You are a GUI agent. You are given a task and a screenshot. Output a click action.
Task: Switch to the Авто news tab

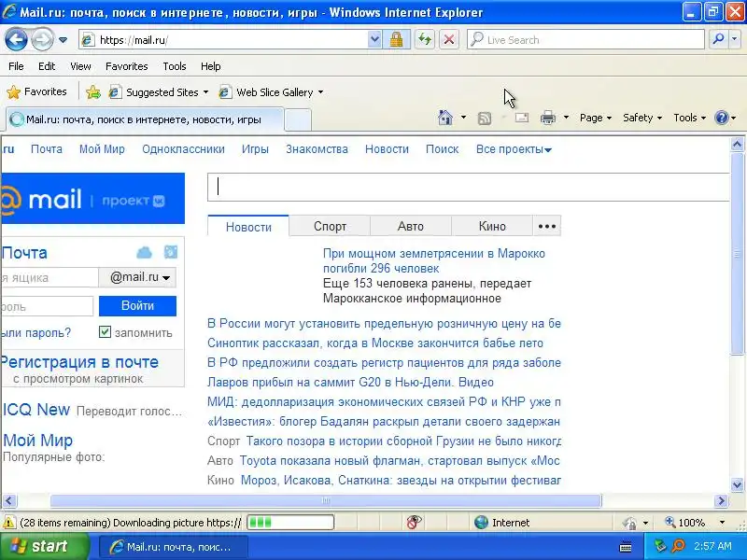[411, 226]
